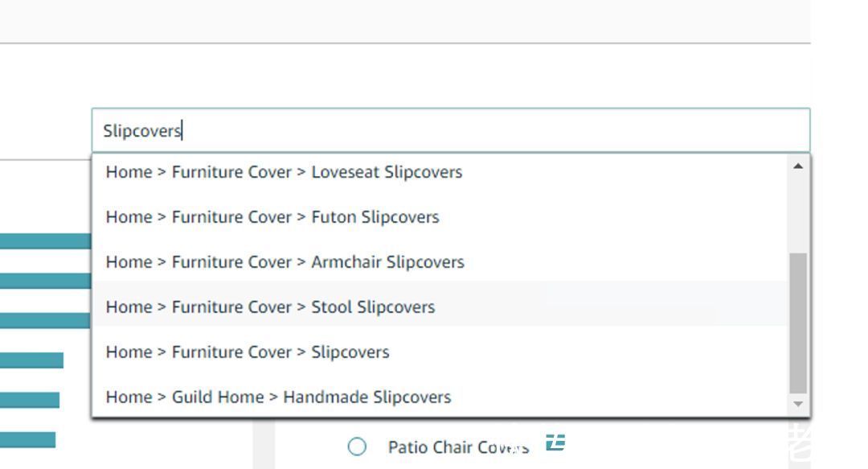Viewport: 868px width, 469px height.
Task: Click the bottommost teal bar on the left
Action: 27,439
